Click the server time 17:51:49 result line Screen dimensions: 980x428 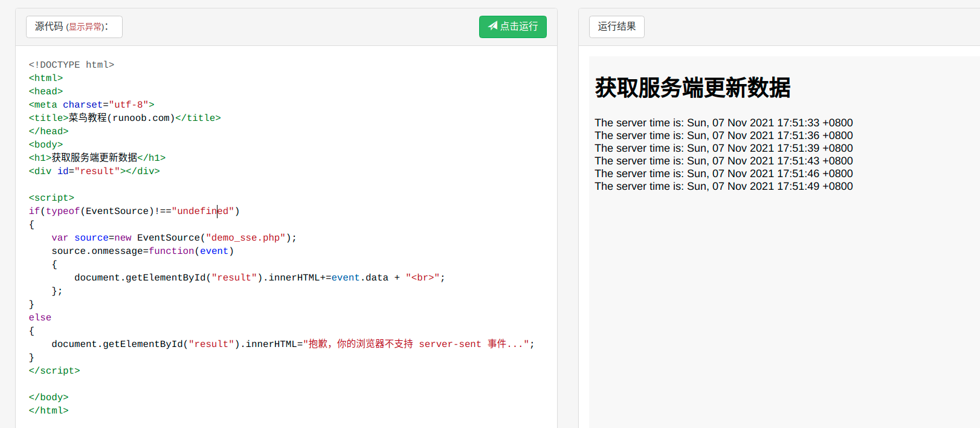click(x=724, y=186)
